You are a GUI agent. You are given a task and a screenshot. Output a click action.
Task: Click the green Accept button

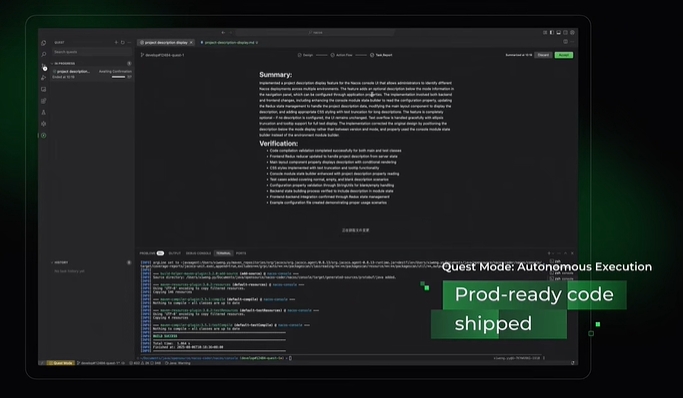point(564,55)
